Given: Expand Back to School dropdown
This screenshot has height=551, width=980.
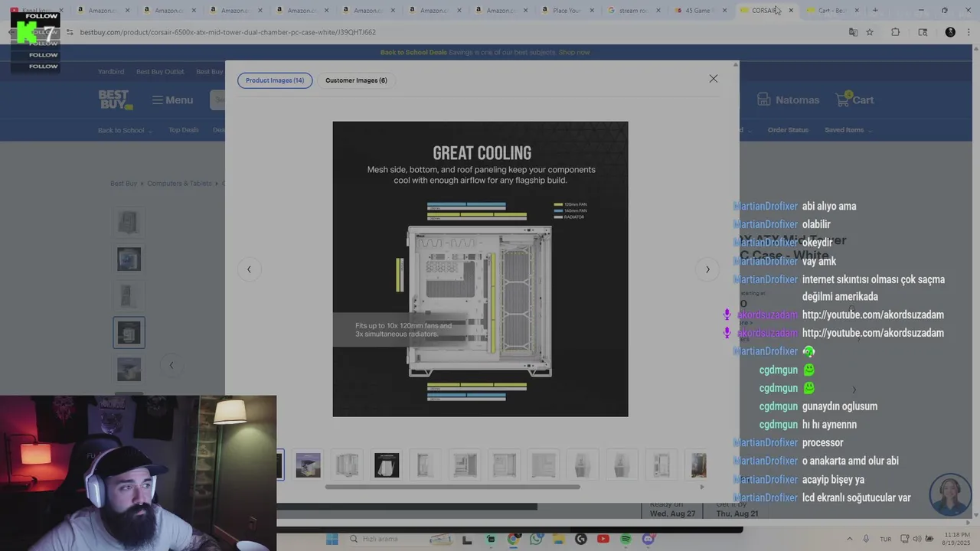Looking at the screenshot, I should click(125, 130).
